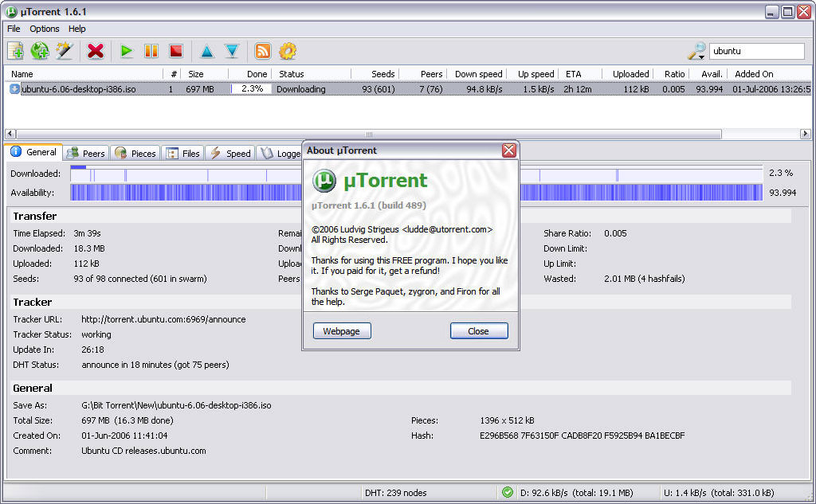This screenshot has width=816, height=504.
Task: Click the green network OK status icon
Action: point(508,492)
